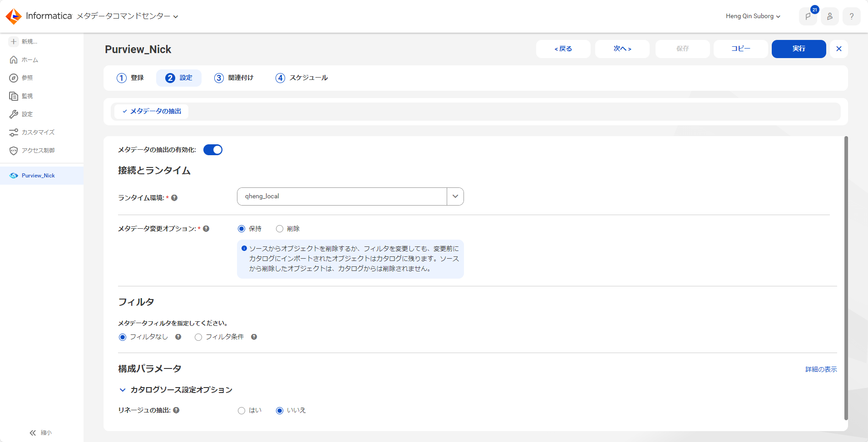Click the Informatica logo icon
Screen dimensions: 868x442
point(14,16)
